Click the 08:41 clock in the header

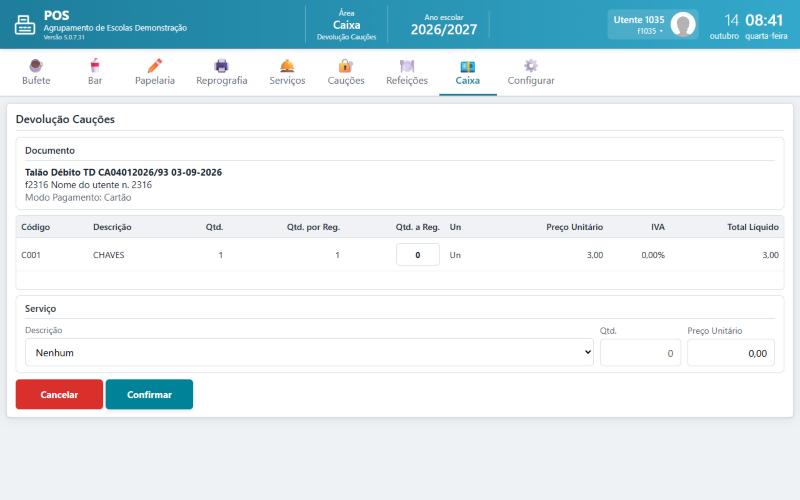pos(764,20)
